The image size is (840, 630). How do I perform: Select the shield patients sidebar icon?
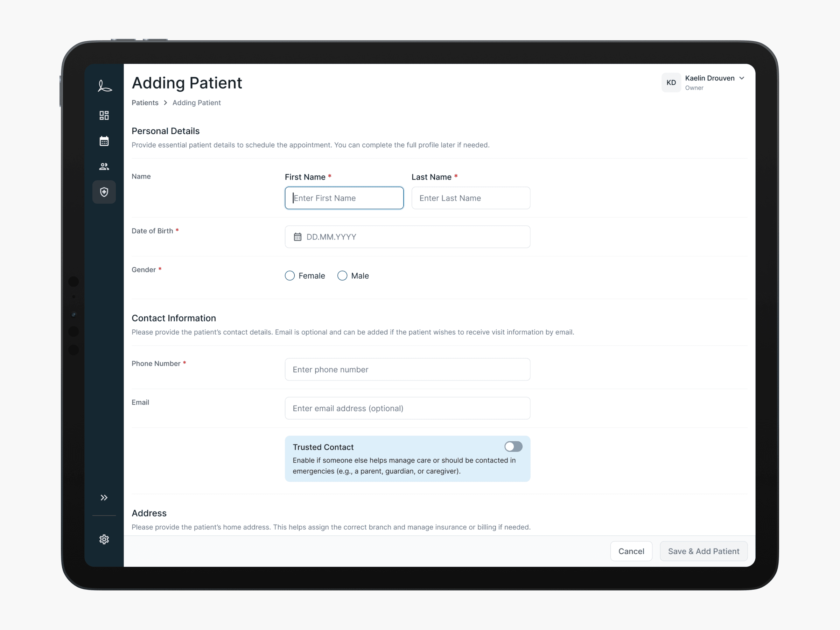coord(104,192)
